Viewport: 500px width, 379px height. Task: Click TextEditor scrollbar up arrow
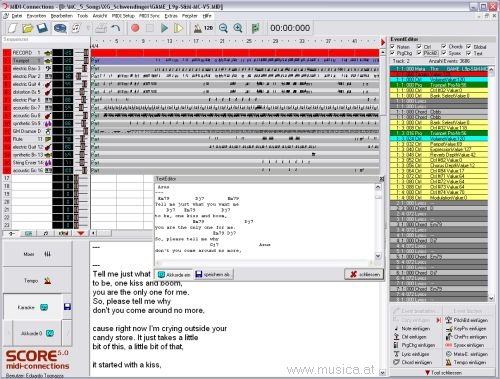pos(378,187)
